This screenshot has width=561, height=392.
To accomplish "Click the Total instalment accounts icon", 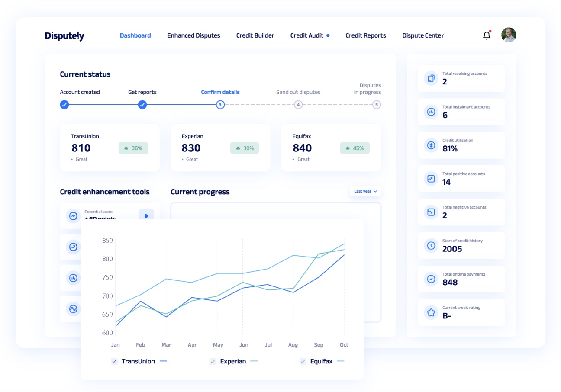I will (x=431, y=112).
